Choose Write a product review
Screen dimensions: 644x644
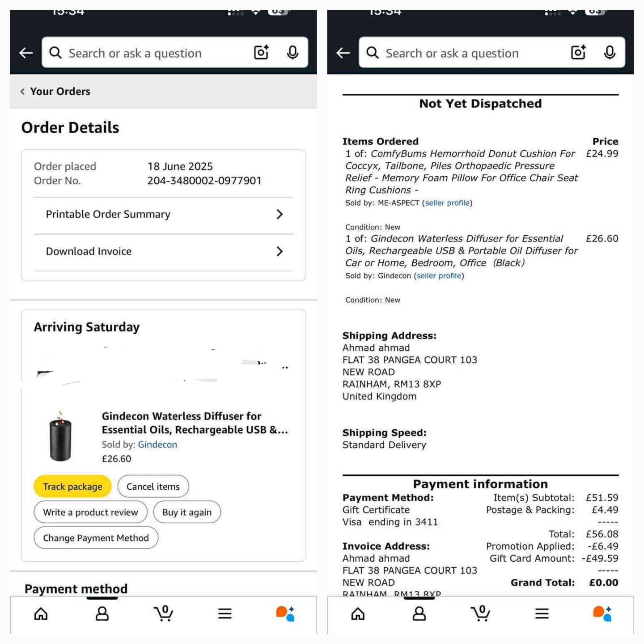90,512
